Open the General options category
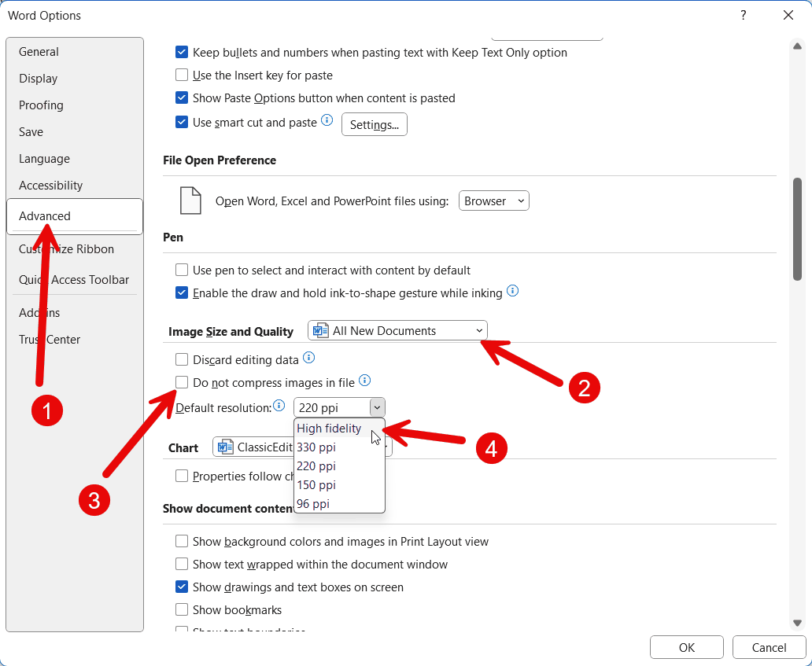 pyautogui.click(x=75, y=52)
